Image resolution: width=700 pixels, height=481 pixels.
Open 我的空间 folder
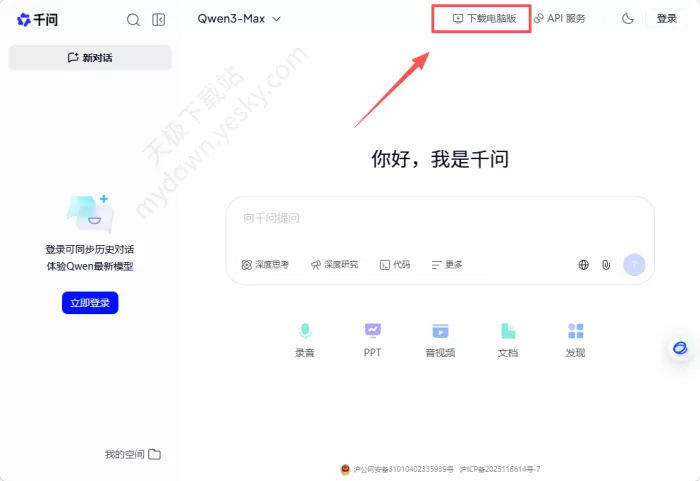click(x=133, y=454)
